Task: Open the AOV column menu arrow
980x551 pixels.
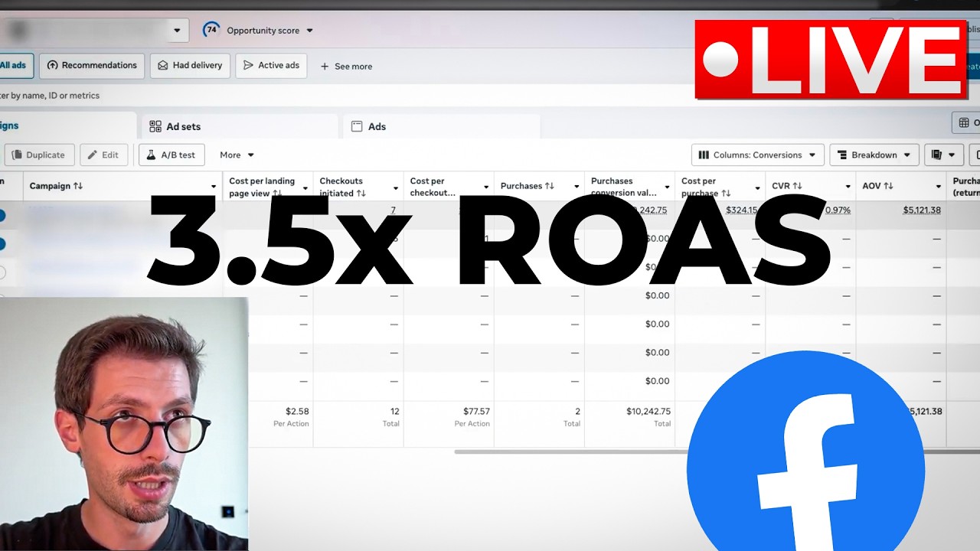Action: [x=938, y=187]
